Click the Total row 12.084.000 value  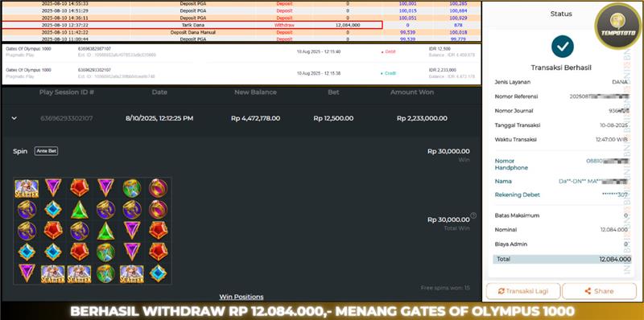coord(615,259)
